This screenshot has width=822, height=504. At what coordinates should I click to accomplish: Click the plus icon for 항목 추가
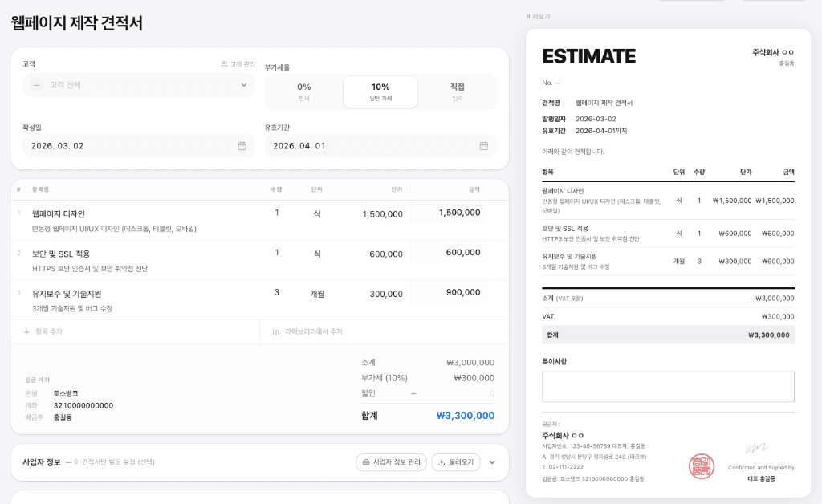pyautogui.click(x=26, y=331)
